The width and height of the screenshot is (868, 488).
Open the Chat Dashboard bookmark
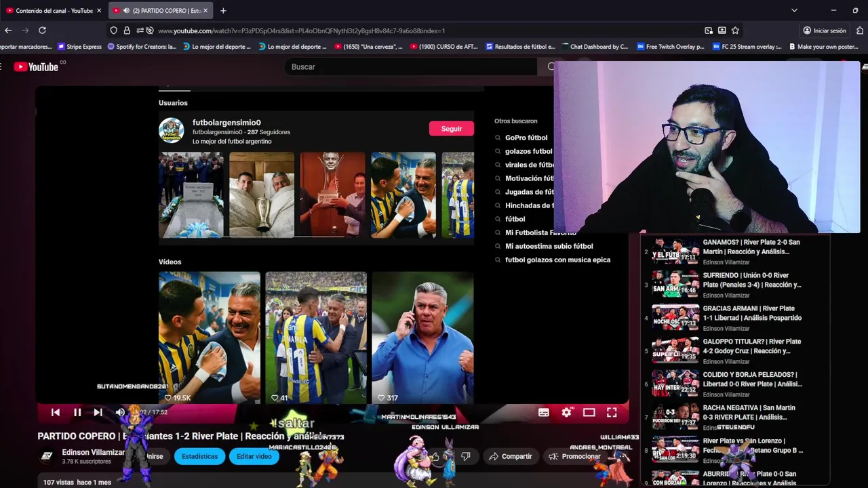(595, 47)
